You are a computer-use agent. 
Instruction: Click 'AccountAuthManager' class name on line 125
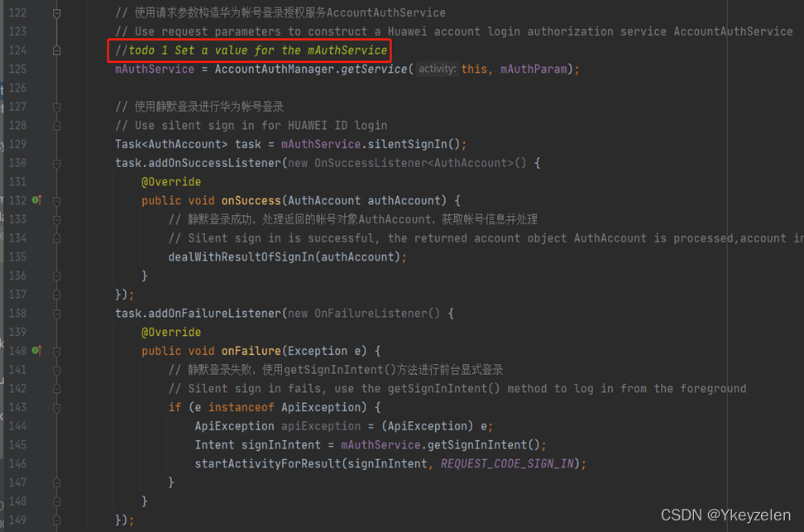(x=275, y=69)
